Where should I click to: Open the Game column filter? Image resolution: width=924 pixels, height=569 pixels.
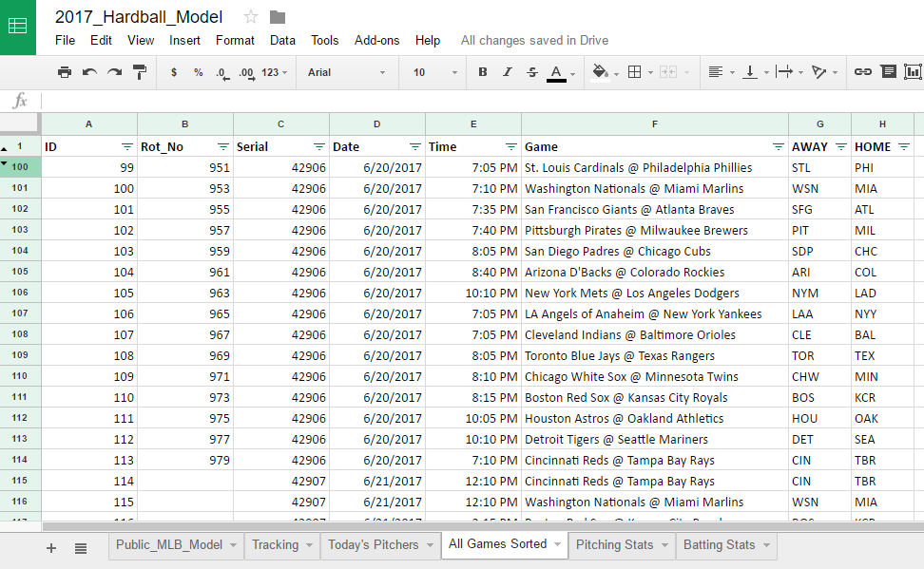click(x=778, y=146)
